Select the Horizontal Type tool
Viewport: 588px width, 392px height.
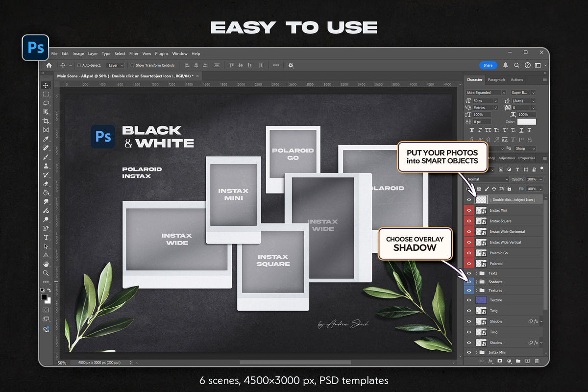46,237
